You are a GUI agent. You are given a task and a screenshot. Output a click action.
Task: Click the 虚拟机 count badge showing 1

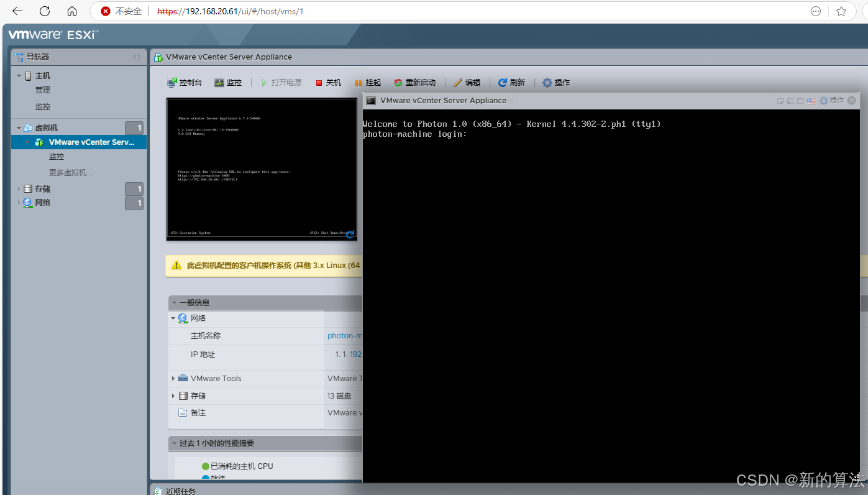pyautogui.click(x=134, y=128)
